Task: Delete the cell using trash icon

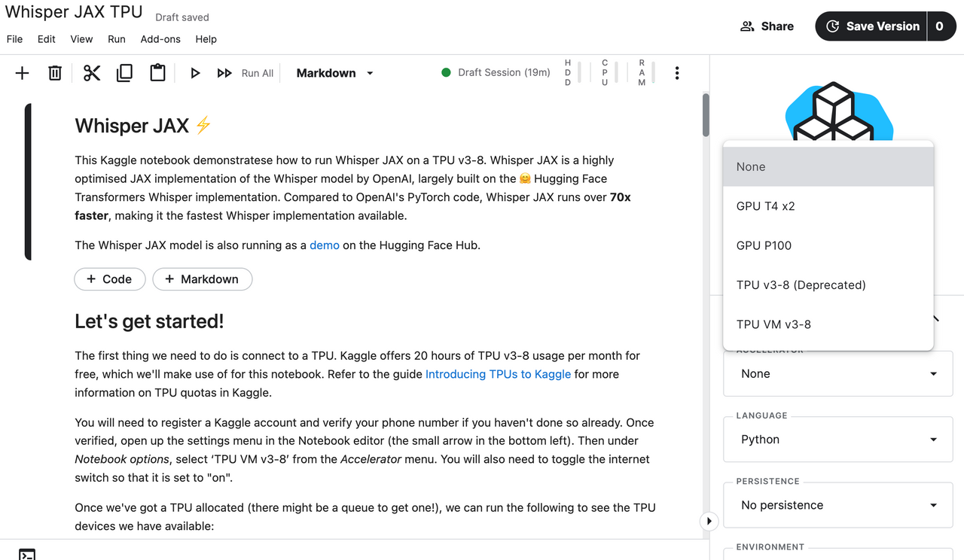Action: coord(55,73)
